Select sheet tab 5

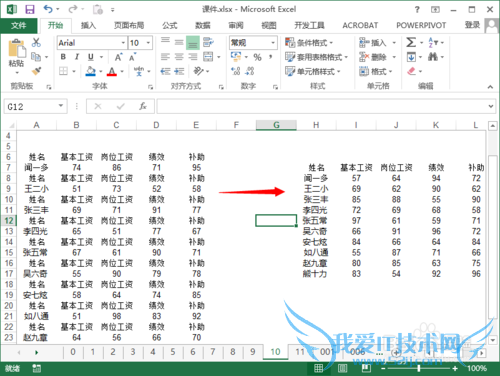pyautogui.click(x=173, y=352)
